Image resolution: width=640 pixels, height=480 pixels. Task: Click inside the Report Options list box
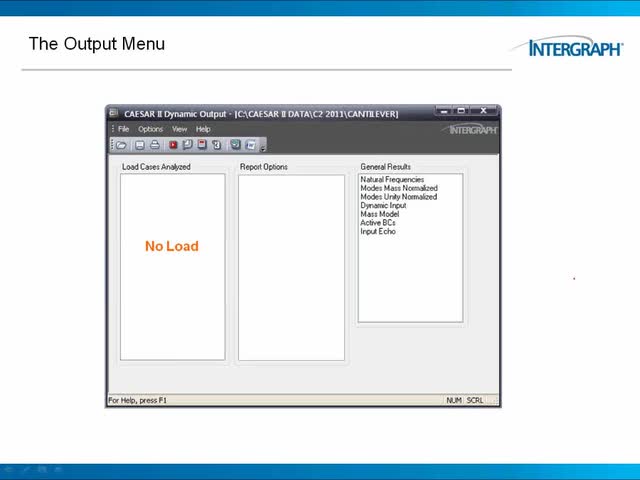(291, 268)
